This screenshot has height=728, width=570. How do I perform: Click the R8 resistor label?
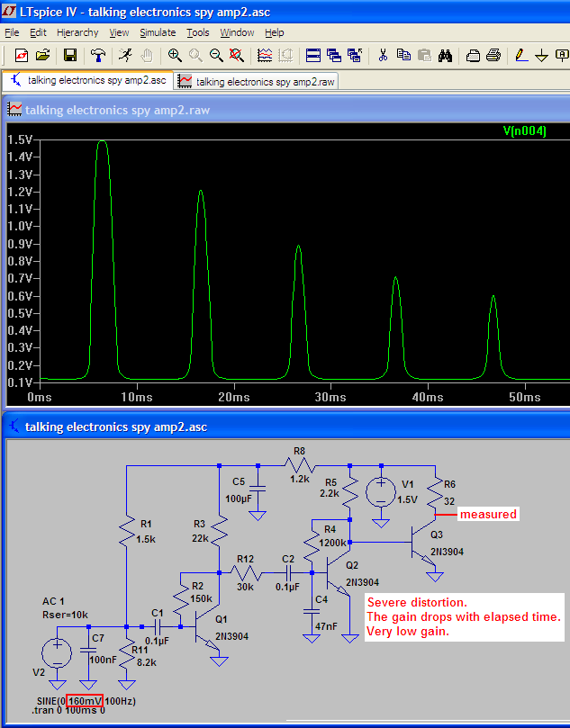(x=299, y=451)
